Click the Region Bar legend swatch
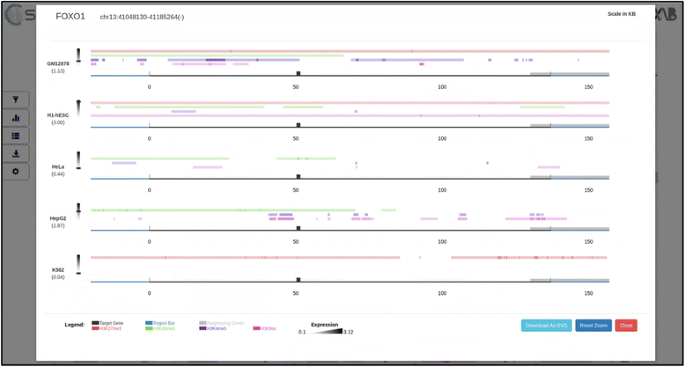The height and width of the screenshot is (367, 685). tap(149, 322)
